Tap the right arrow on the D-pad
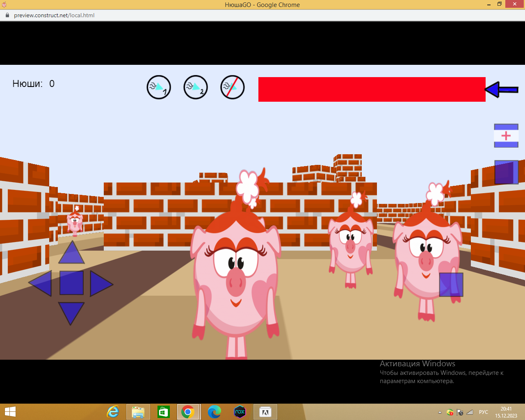This screenshot has width=525, height=420. point(102,283)
